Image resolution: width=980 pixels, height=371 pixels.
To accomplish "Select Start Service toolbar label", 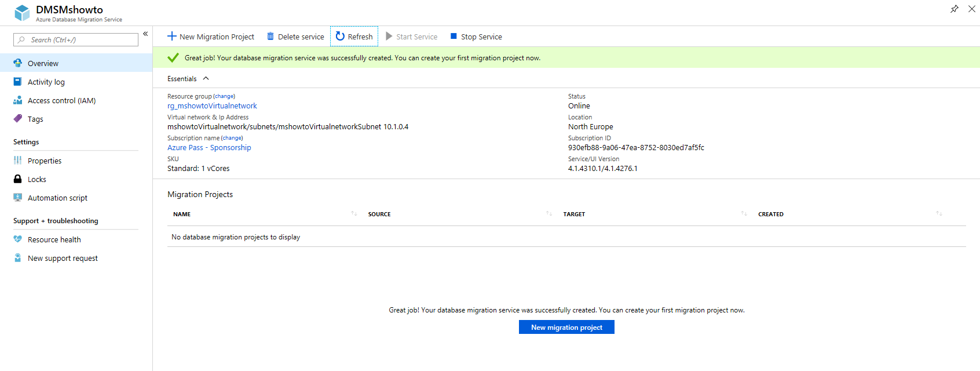I will coord(417,37).
